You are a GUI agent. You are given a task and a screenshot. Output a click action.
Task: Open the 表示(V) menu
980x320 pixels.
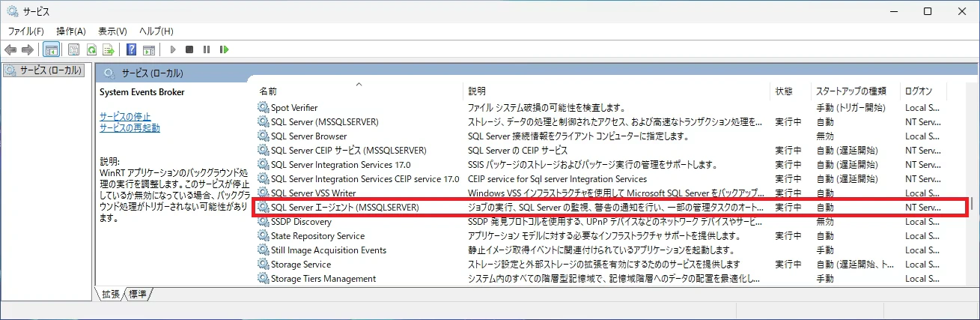tap(113, 31)
